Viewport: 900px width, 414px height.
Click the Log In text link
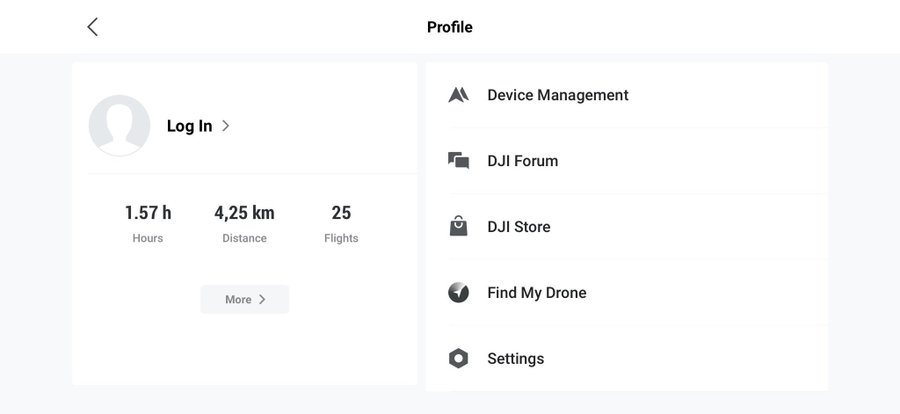189,126
